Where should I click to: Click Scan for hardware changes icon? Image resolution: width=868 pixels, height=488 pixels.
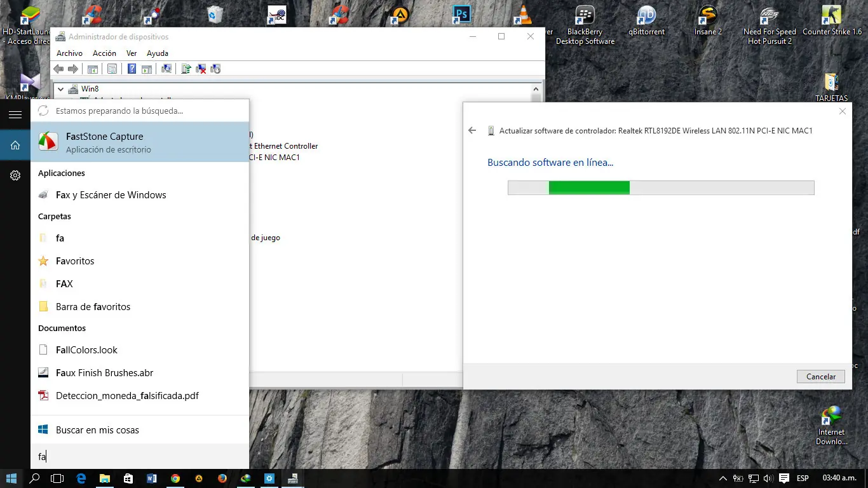coord(166,69)
